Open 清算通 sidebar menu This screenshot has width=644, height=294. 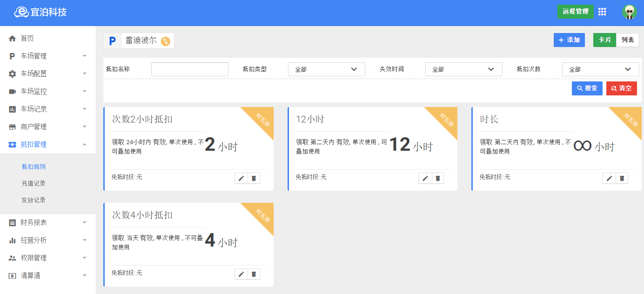48,275
